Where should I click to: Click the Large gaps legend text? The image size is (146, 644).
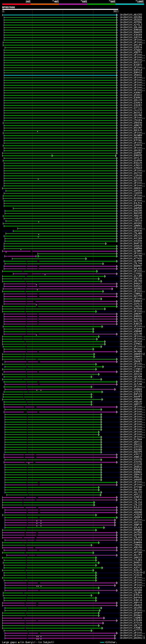pos(28,642)
